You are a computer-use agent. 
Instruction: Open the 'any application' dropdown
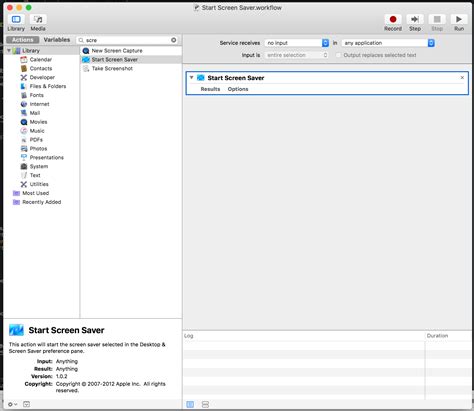pos(388,43)
